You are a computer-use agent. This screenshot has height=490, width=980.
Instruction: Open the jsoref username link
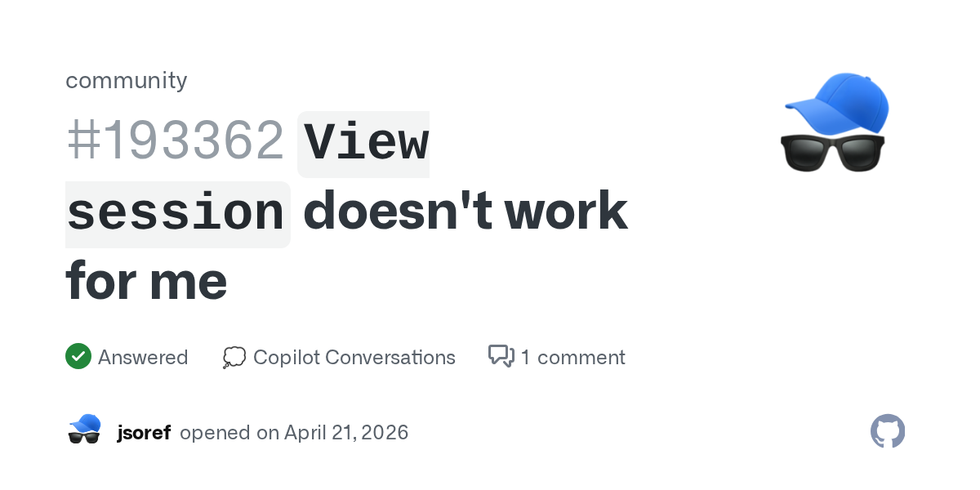pyautogui.click(x=144, y=432)
